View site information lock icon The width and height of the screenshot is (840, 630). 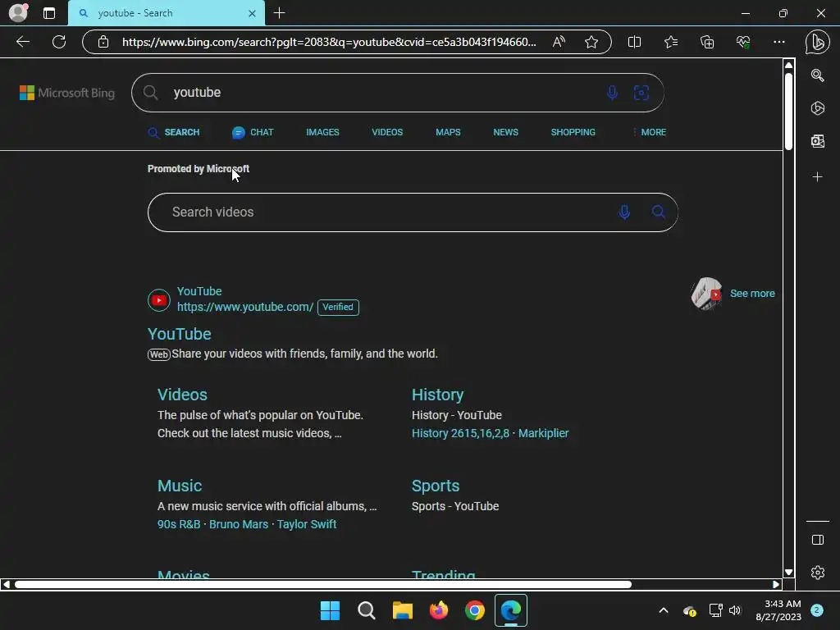103,42
